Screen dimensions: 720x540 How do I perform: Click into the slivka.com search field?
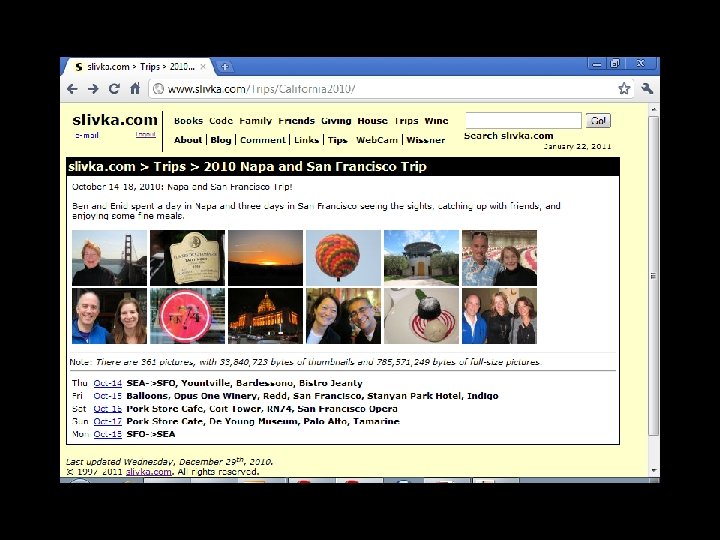523,120
